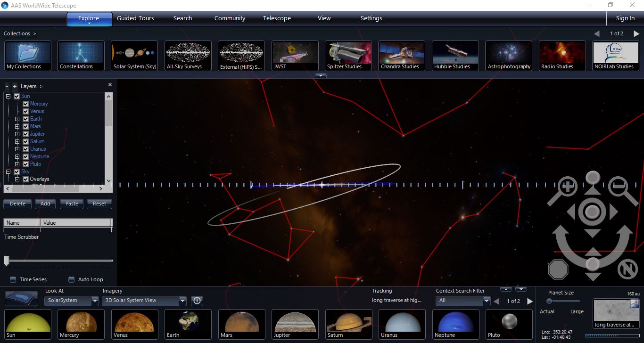Click the Planet Size slider handle

pyautogui.click(x=549, y=301)
